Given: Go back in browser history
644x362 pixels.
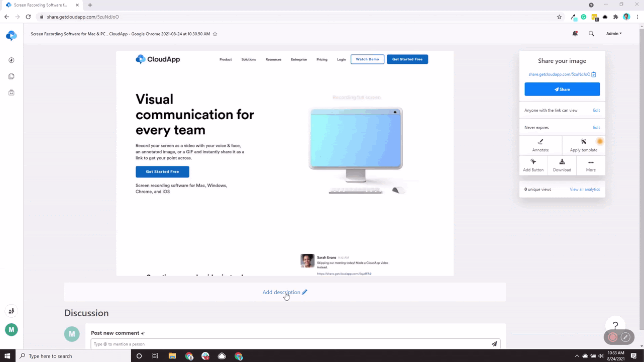Looking at the screenshot, I should (x=7, y=17).
